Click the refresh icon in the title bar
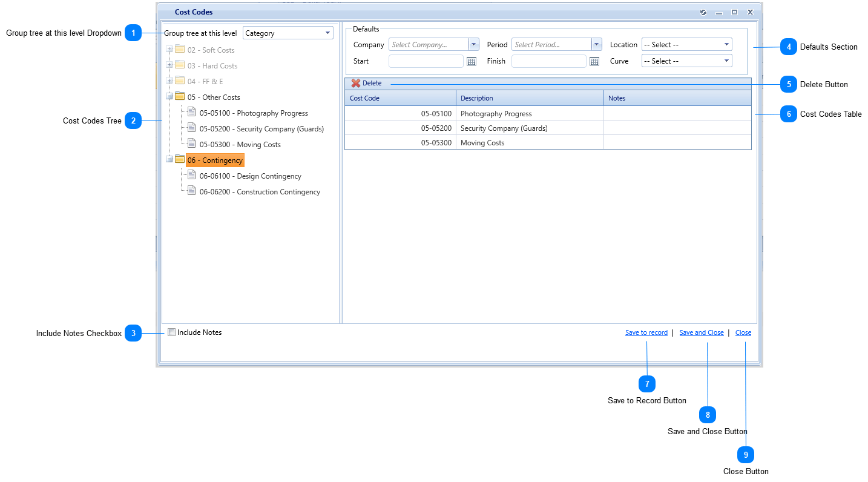 (x=703, y=12)
